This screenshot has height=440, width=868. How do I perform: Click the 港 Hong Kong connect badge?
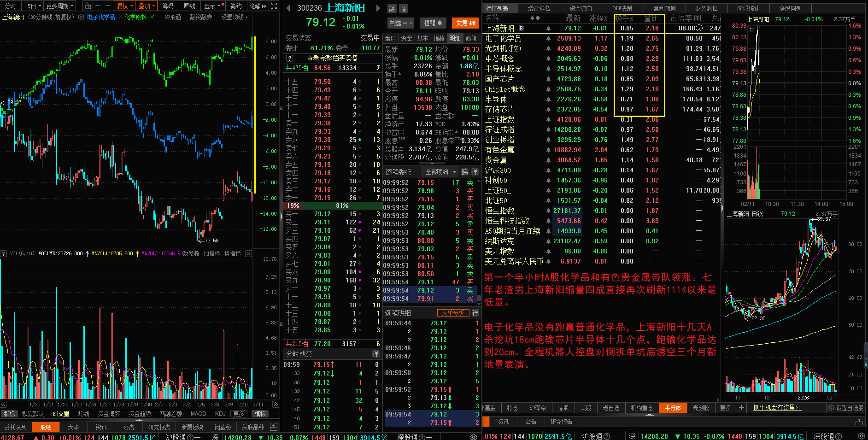[403, 9]
